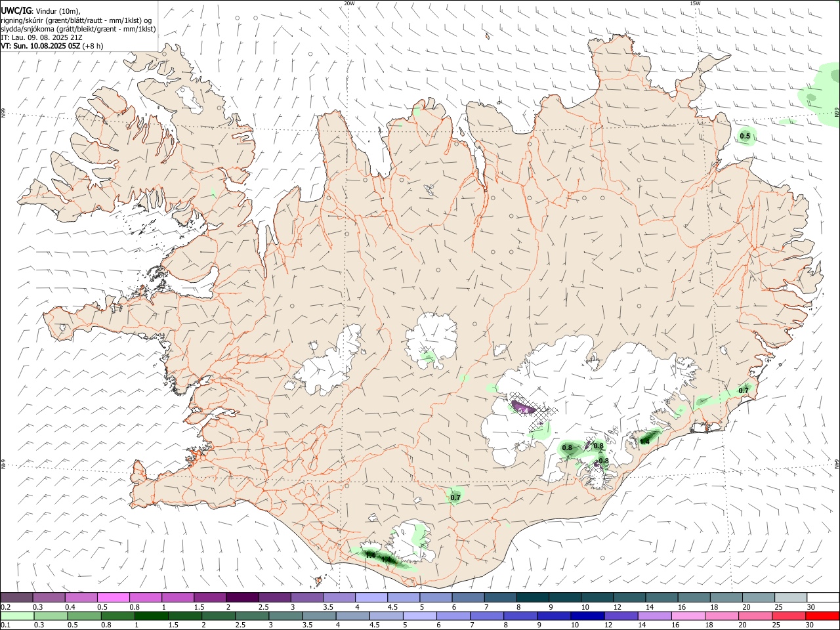Image resolution: width=840 pixels, height=630 pixels.
Task: Click the 'VT: Sun. 10.08.2025 05Z' valid time
Action: point(41,46)
